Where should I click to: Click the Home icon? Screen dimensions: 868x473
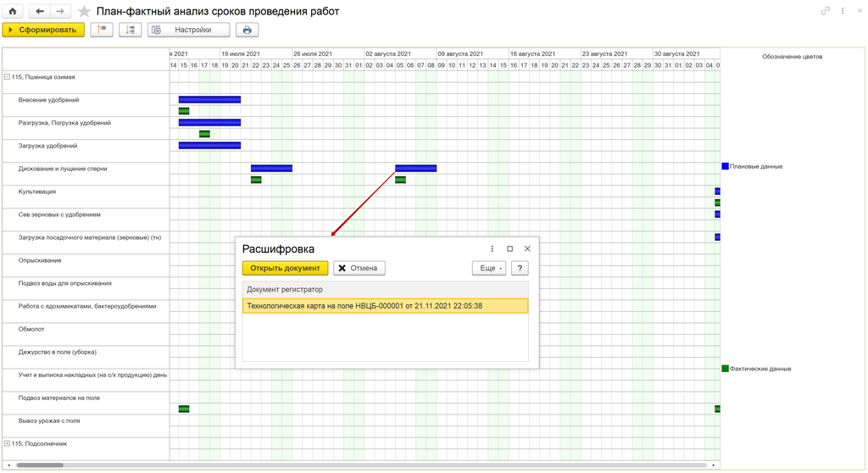pos(13,11)
